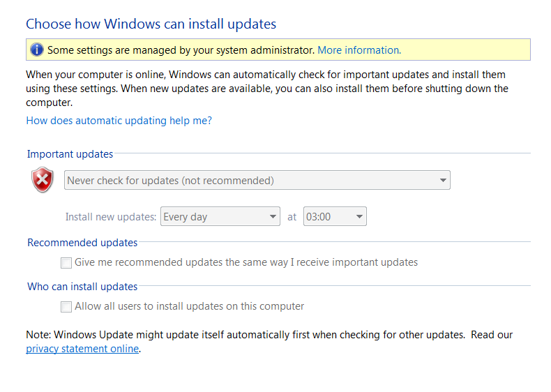Click the blue information icon in the yellow bar

pyautogui.click(x=36, y=50)
